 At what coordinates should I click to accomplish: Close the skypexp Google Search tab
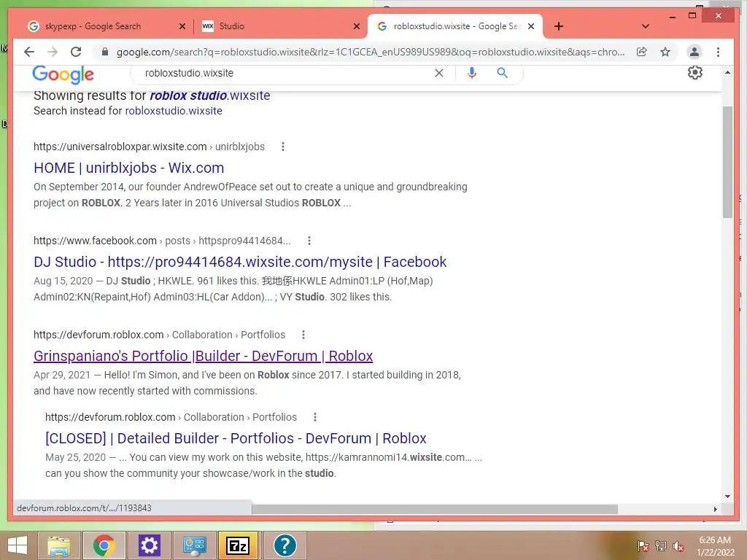182,26
